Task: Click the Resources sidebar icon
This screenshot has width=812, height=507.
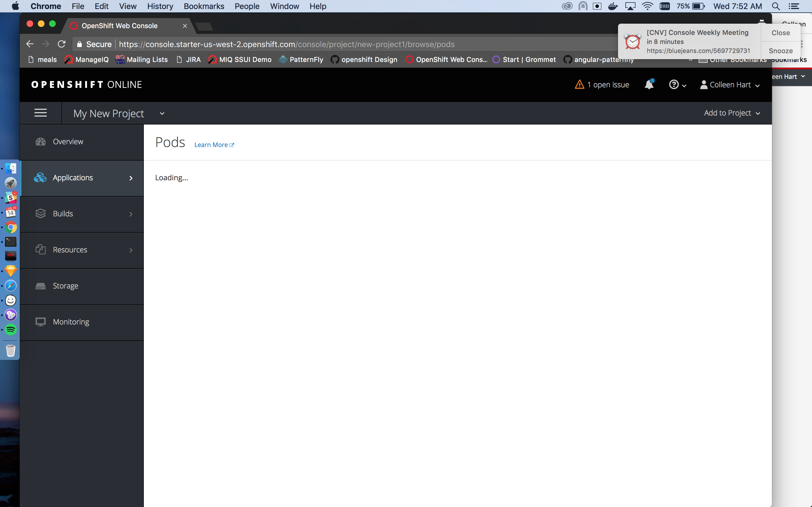Action: click(40, 250)
